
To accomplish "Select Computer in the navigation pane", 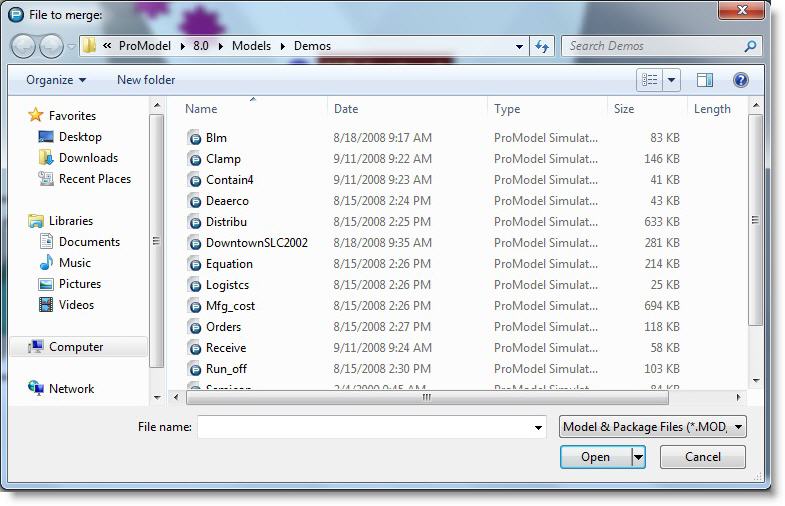I will point(78,347).
